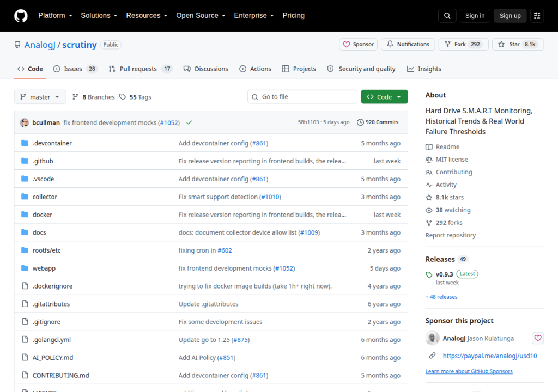Open the .github folder
558x392 pixels.
43,161
